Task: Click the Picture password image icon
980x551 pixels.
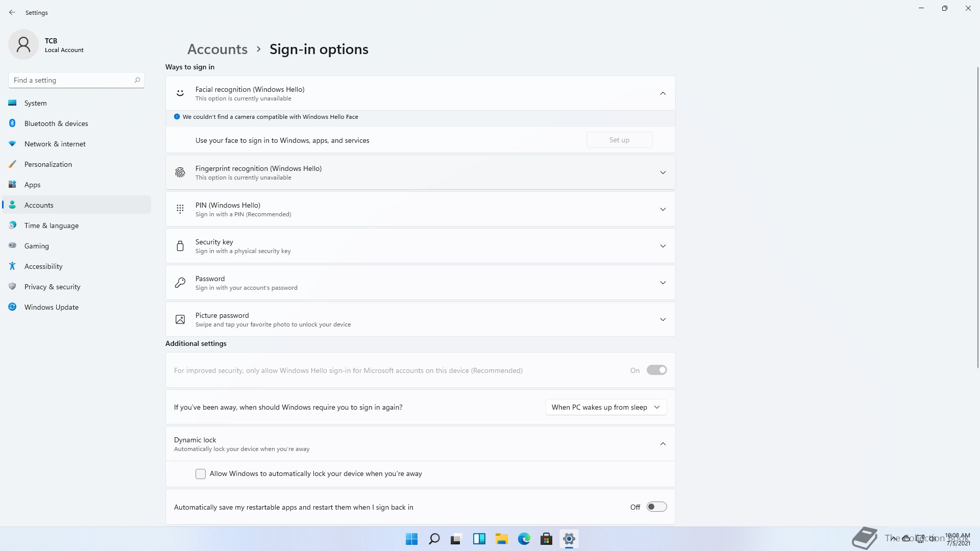Action: (x=180, y=319)
